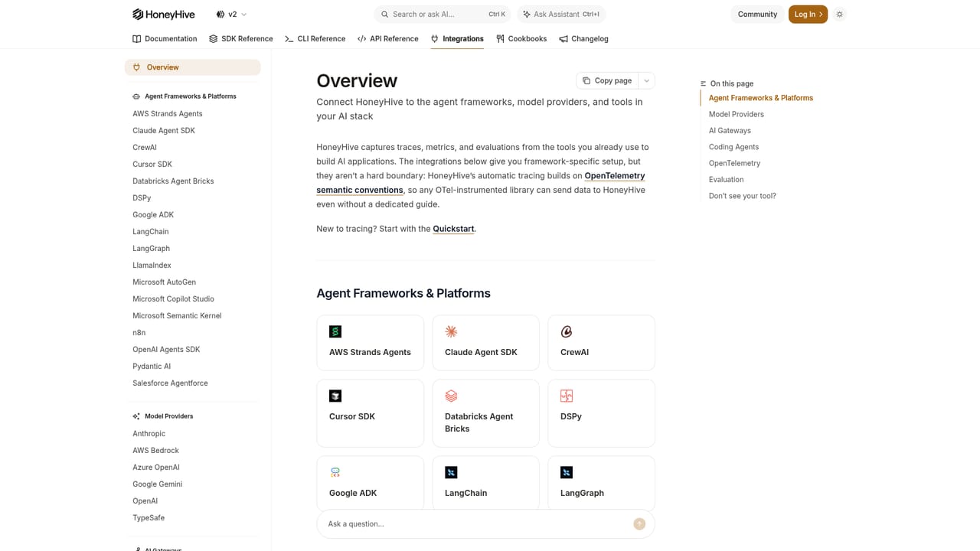Screen dimensions: 980x551
Task: Click the LangGraph card icon
Action: pyautogui.click(x=567, y=472)
